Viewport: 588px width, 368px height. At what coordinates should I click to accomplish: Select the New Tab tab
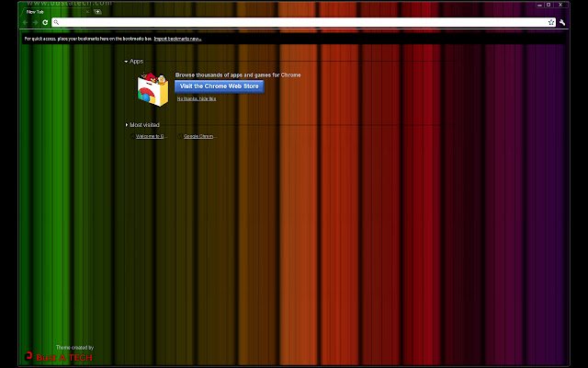[55, 12]
